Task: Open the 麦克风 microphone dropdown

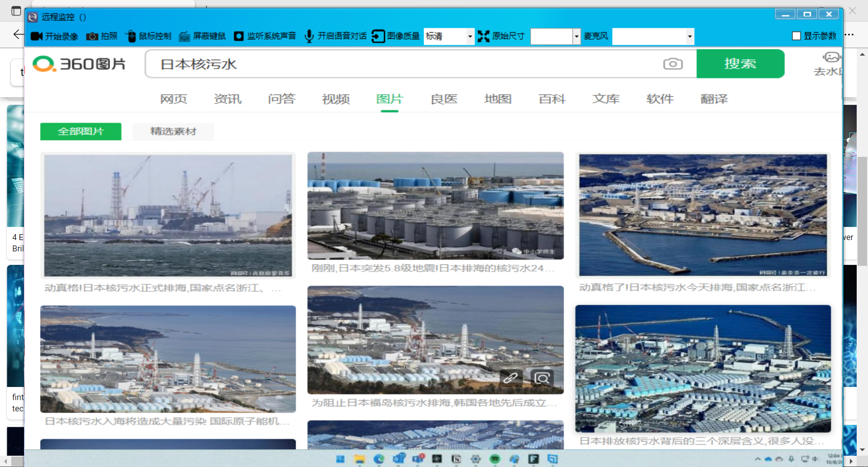Action: pos(689,36)
